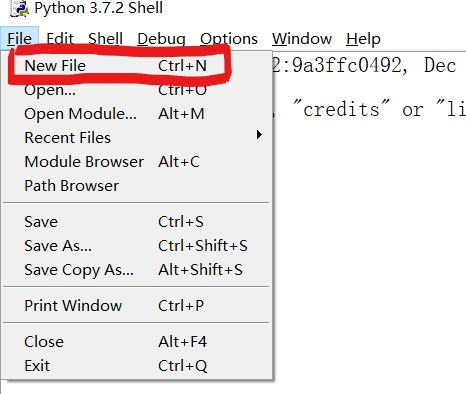Launch the Module Browser
Image resolution: width=466 pixels, height=394 pixels.
pyautogui.click(x=138, y=162)
